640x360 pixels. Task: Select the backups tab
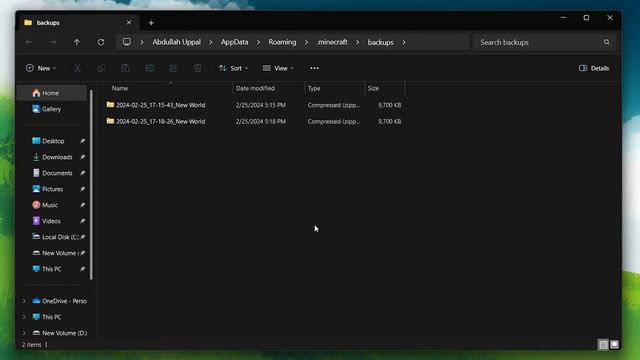78,22
